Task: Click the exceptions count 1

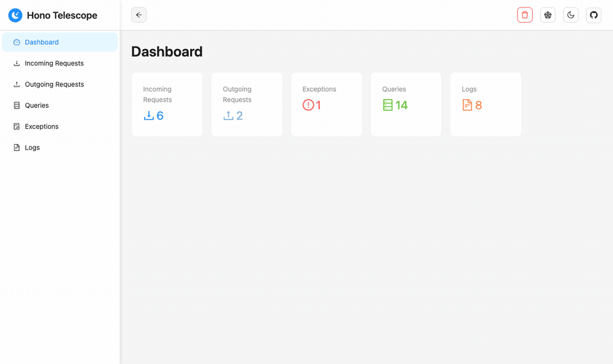Action: pos(319,105)
